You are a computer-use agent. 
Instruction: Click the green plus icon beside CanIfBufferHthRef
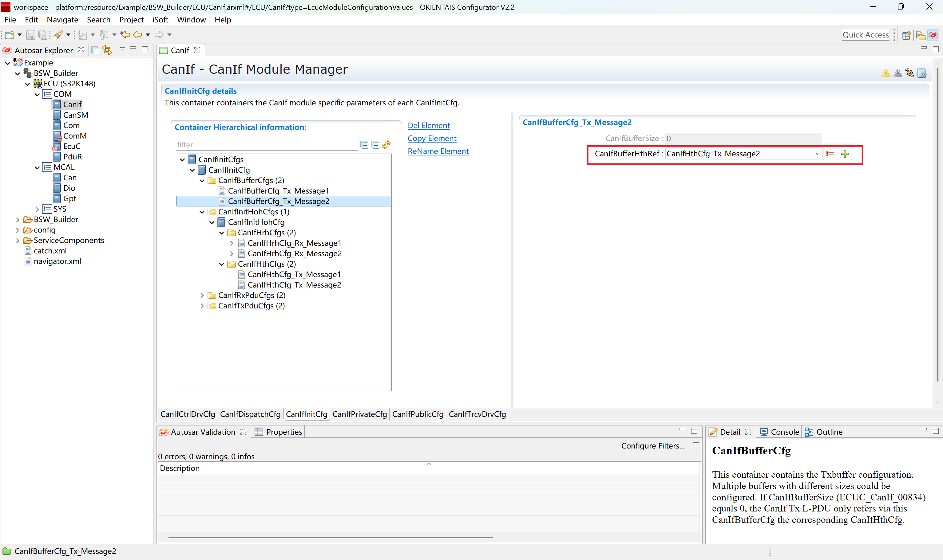845,154
